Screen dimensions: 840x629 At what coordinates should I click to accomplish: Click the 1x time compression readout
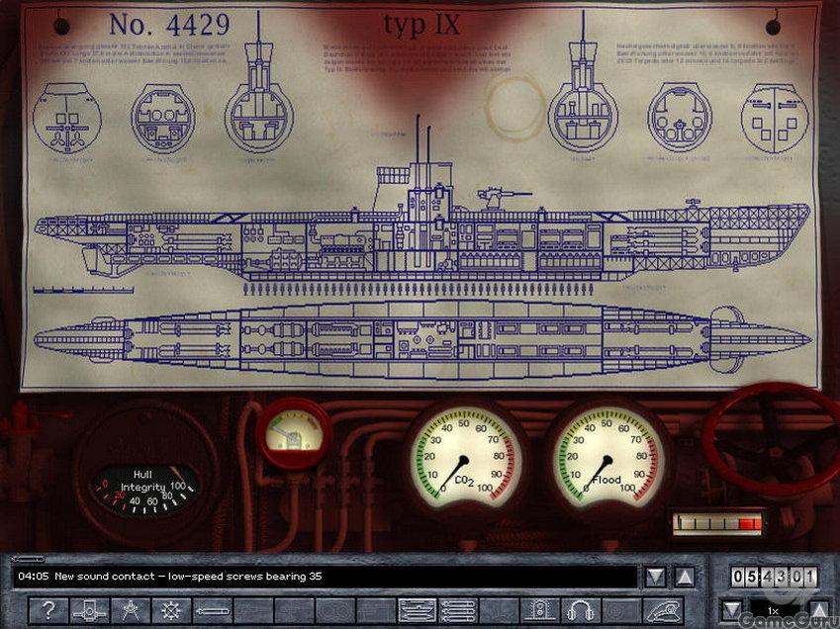(x=775, y=610)
